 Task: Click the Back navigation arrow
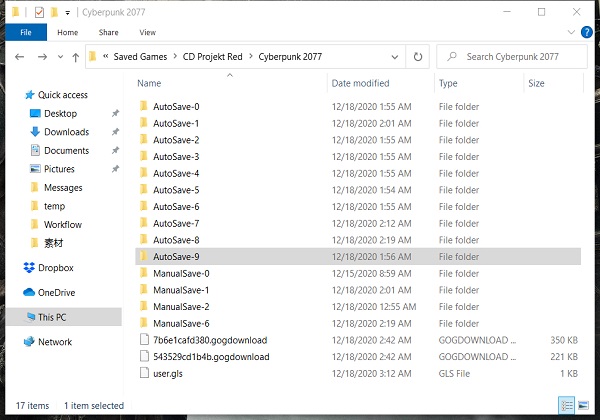pos(20,57)
